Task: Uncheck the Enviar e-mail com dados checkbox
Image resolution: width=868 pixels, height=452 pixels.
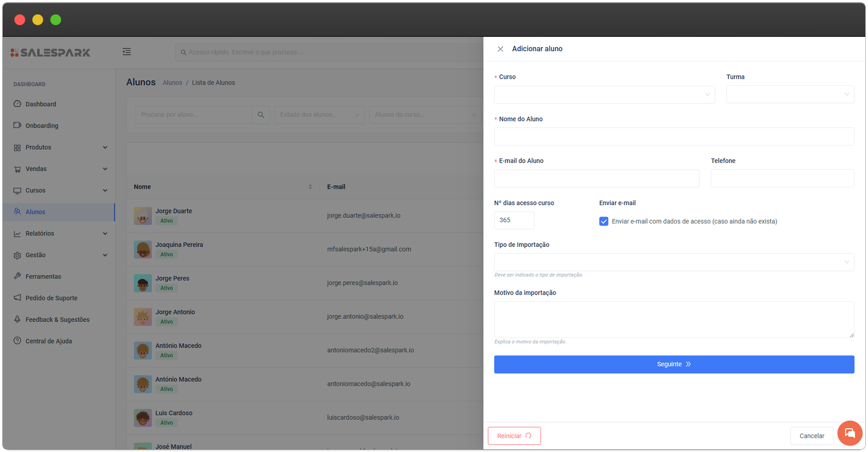Action: (x=604, y=221)
